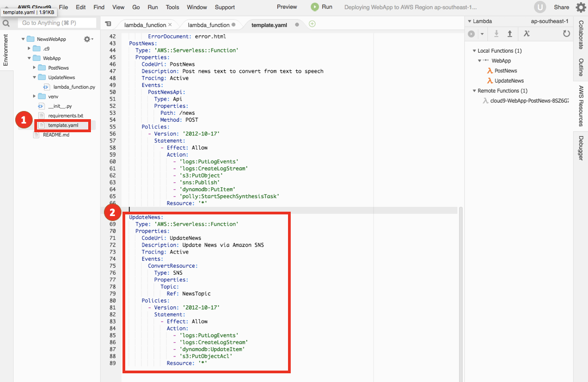The image size is (588, 382).
Task: Collapse the Local Functions (1) group
Action: pos(474,51)
